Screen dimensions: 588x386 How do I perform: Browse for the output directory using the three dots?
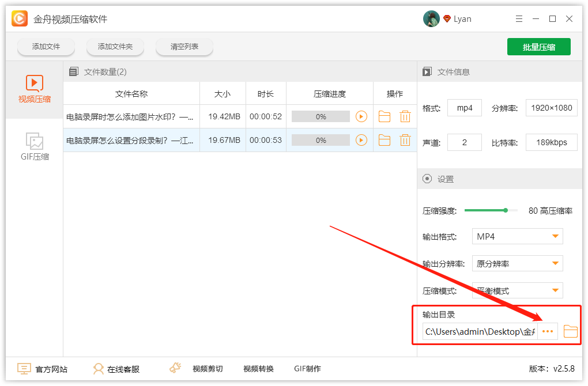tap(548, 331)
